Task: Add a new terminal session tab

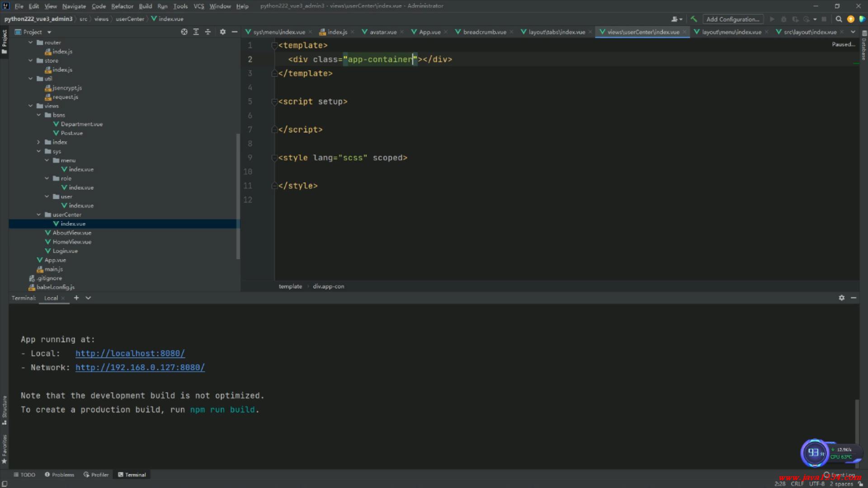Action: click(x=76, y=298)
